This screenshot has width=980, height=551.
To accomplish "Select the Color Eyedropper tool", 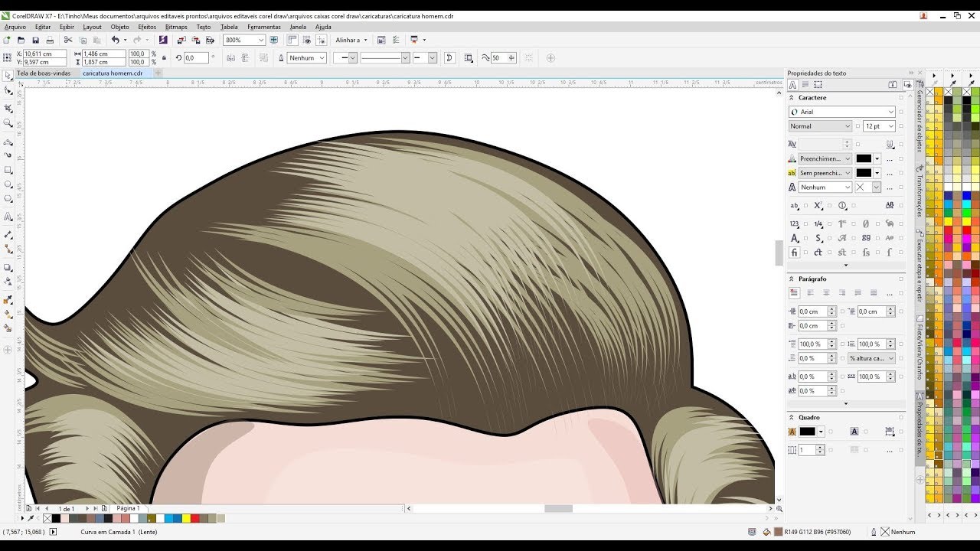I will pyautogui.click(x=8, y=299).
